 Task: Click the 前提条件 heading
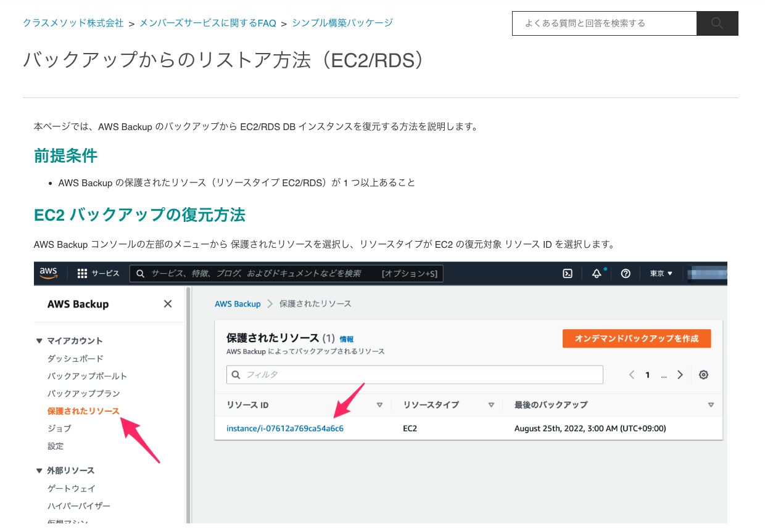tap(65, 155)
